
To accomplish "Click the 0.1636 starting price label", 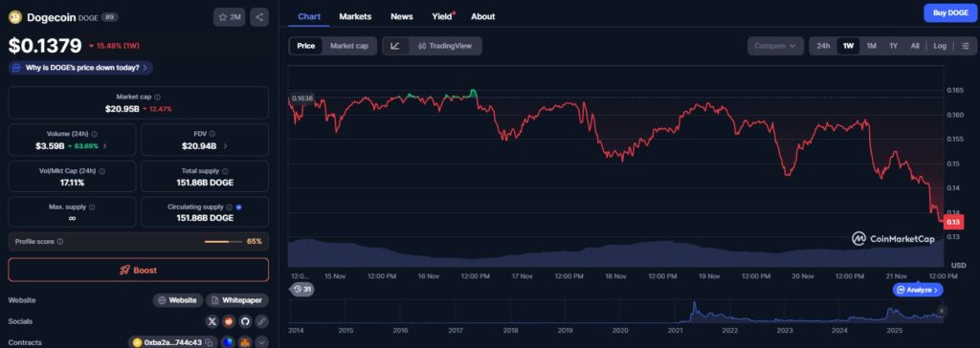I will (302, 98).
